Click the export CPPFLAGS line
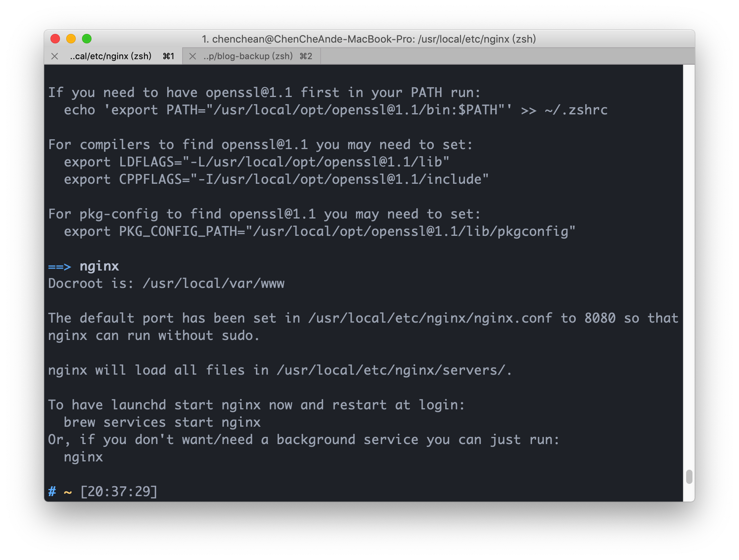The width and height of the screenshot is (739, 560). [x=276, y=179]
